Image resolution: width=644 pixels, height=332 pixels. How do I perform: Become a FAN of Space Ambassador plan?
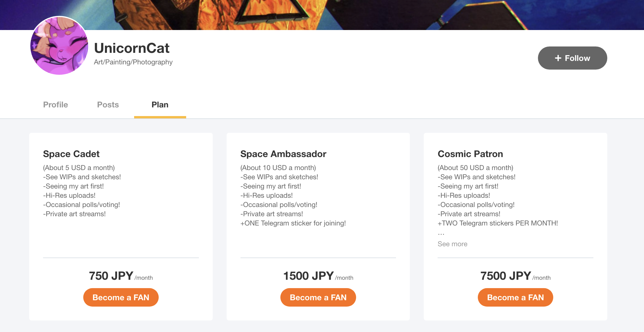(318, 297)
